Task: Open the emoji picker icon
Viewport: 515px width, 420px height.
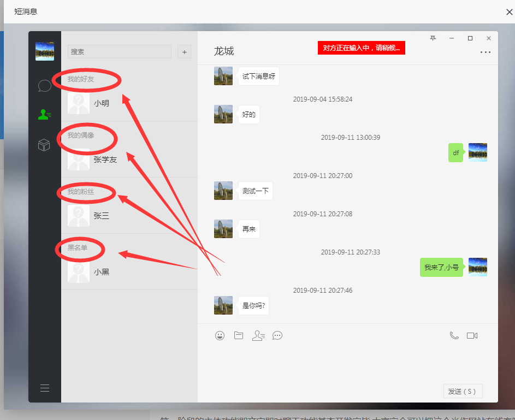Action: 220,335
